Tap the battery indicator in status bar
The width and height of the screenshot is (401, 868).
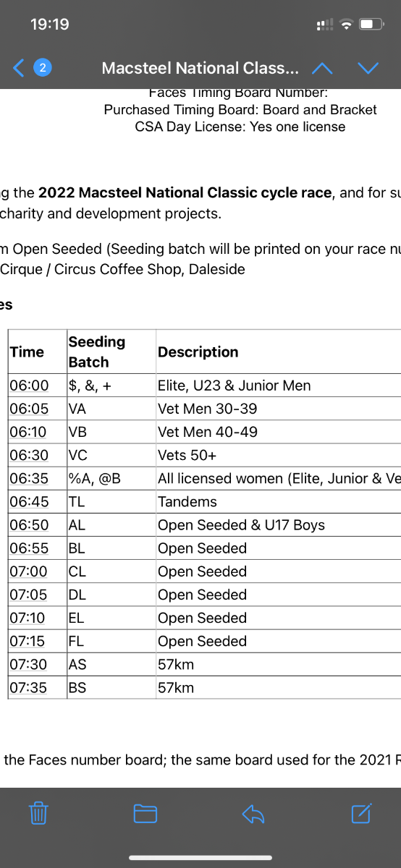coord(371,25)
